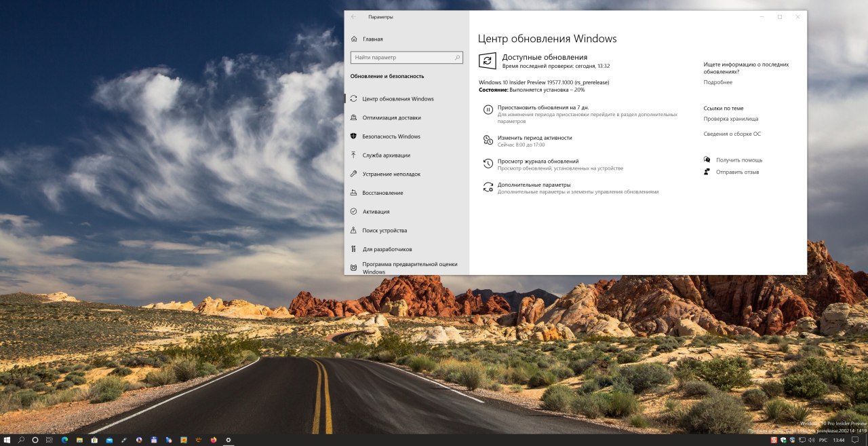Click the update refresh icon beside Доступные обновления
Image resolution: width=868 pixels, height=446 pixels.
tap(487, 61)
